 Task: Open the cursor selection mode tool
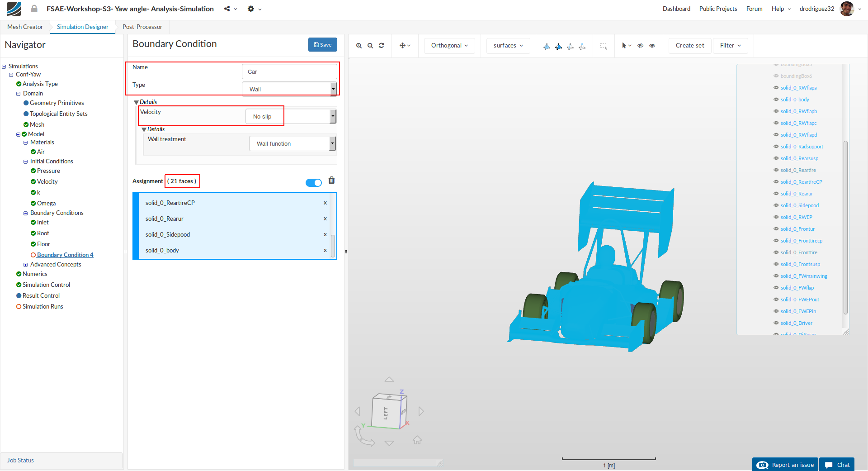[627, 46]
